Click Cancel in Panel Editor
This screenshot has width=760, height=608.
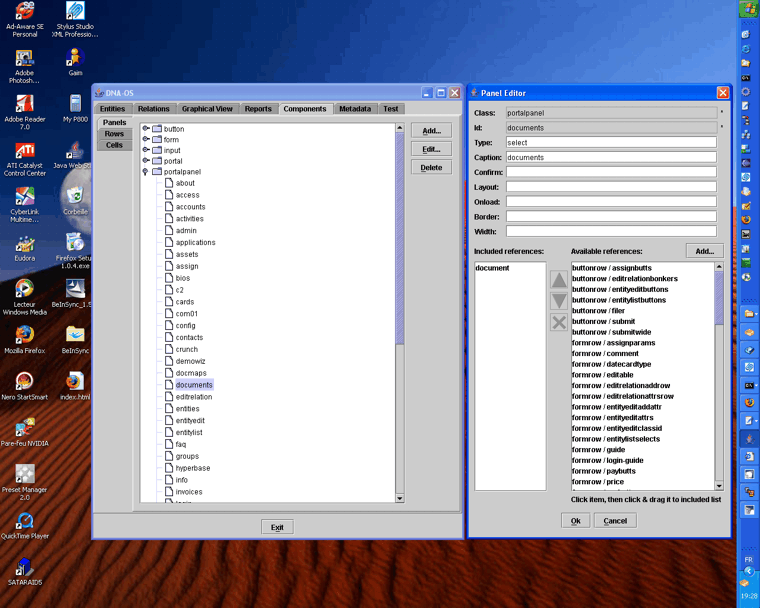[615, 521]
